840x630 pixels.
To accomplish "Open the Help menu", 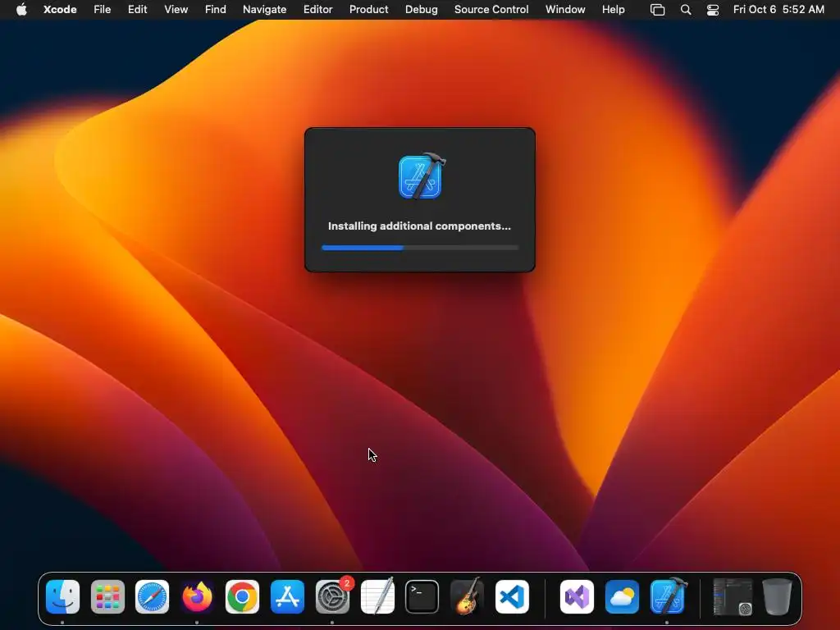I will click(x=613, y=9).
